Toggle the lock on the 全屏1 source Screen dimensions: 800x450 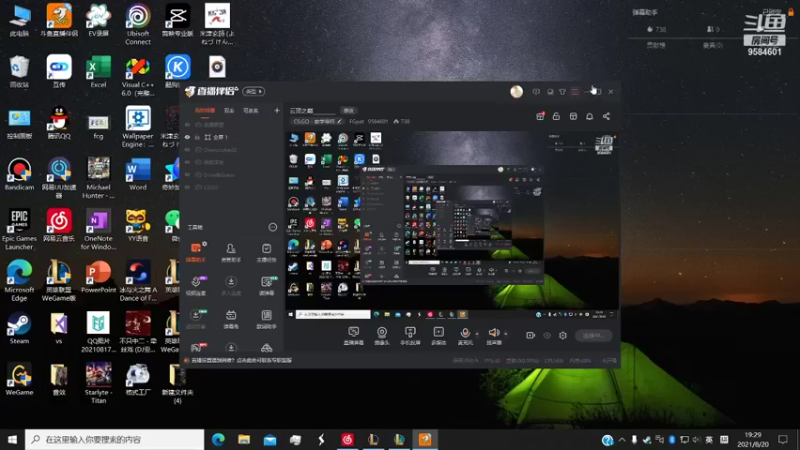pyautogui.click(x=197, y=137)
